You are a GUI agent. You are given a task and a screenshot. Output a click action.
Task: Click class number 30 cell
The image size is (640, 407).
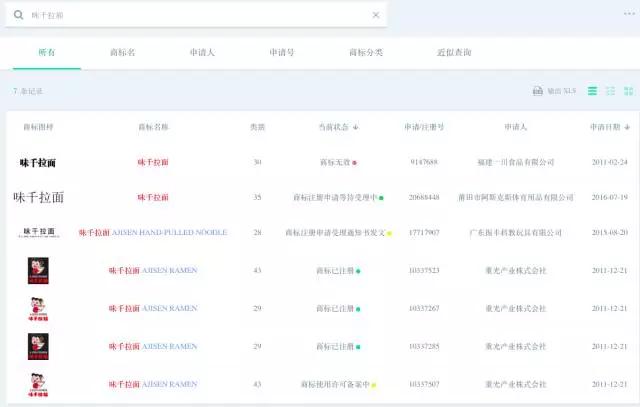coord(257,162)
